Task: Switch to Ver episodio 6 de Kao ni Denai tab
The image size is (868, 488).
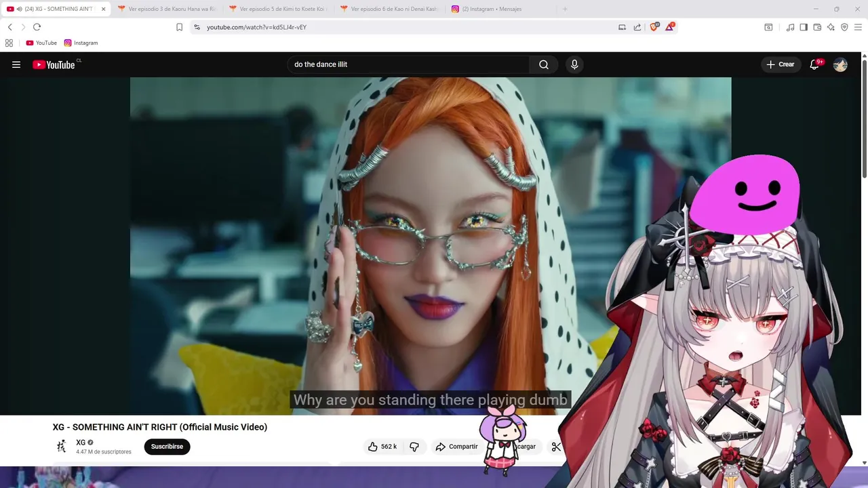Action: click(x=389, y=9)
